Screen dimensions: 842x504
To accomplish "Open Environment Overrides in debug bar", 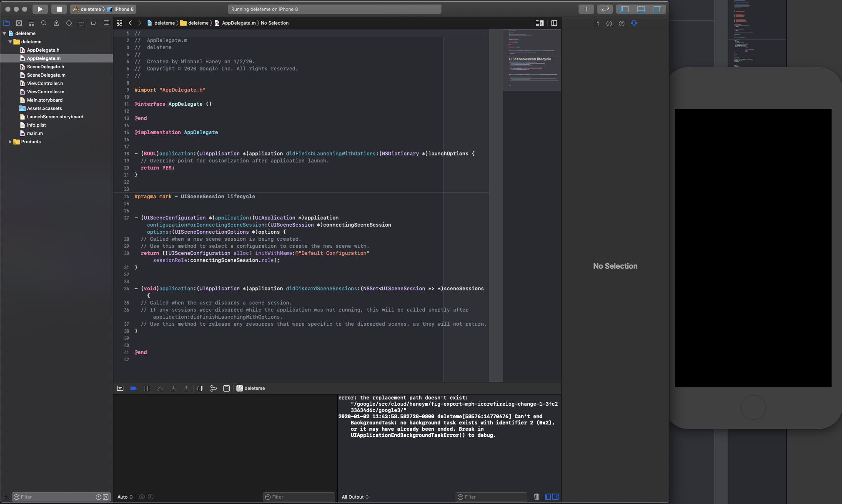I will click(226, 388).
